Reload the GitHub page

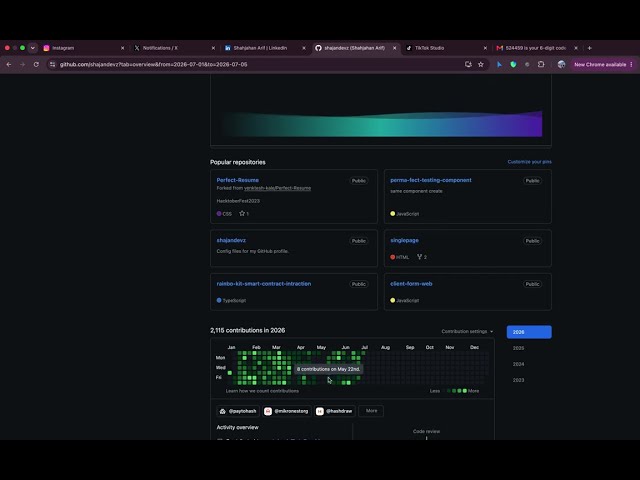click(36, 64)
